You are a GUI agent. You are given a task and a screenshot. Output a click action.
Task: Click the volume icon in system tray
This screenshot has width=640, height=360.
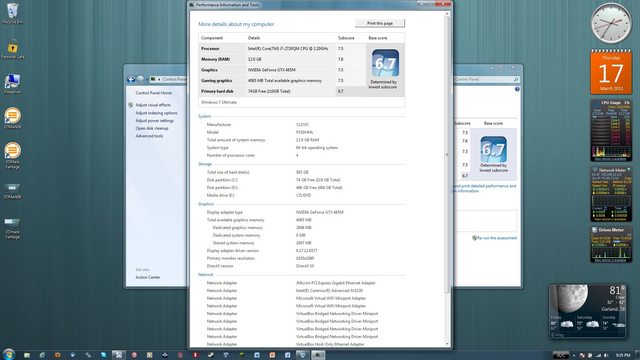(606, 356)
